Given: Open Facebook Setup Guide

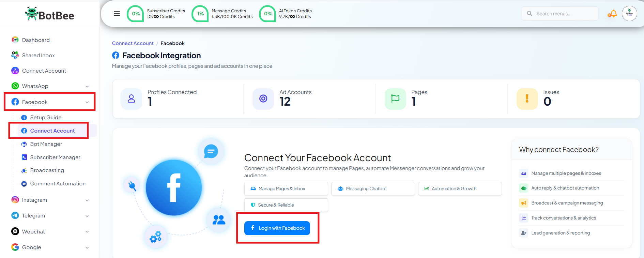Looking at the screenshot, I should pos(46,118).
